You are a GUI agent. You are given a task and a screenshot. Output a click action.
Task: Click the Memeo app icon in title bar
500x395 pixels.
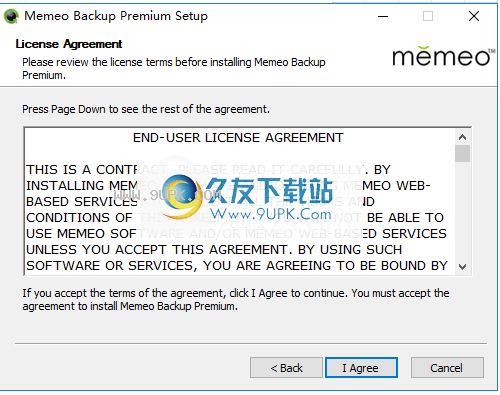point(12,16)
